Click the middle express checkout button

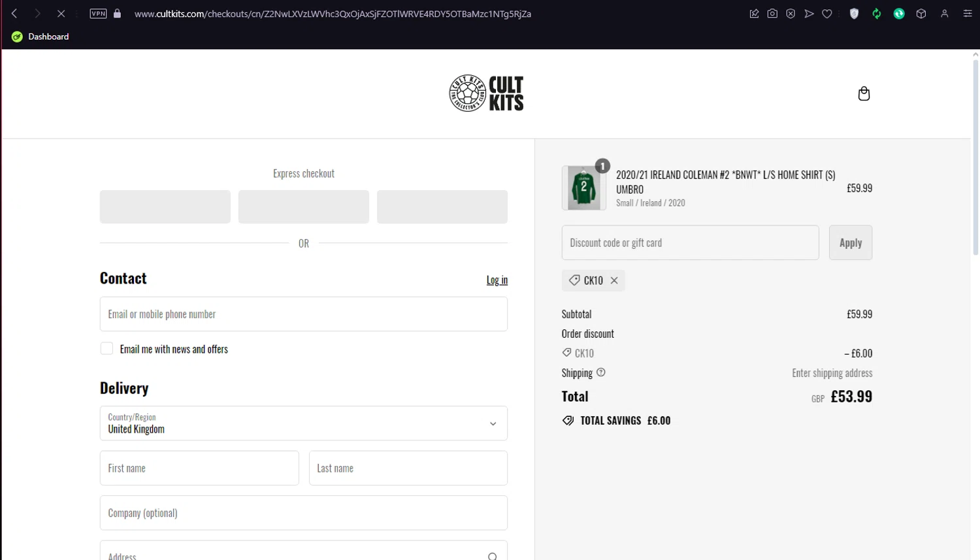pos(304,206)
